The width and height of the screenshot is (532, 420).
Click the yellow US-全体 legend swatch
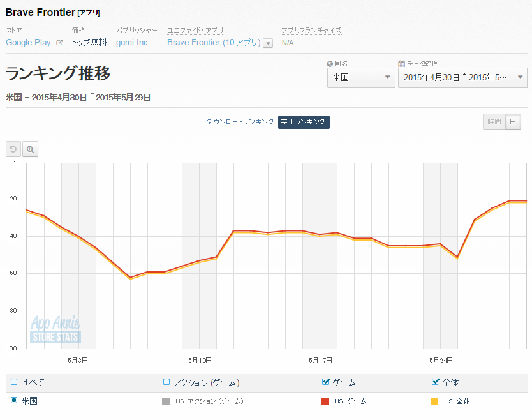pyautogui.click(x=434, y=401)
